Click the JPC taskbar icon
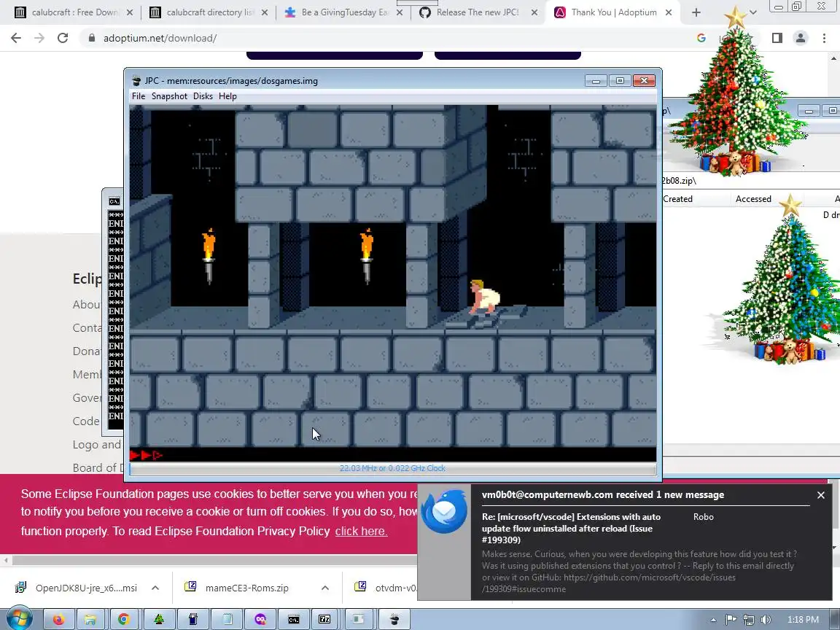Viewport: 840px width, 630px height. pyautogui.click(x=394, y=619)
